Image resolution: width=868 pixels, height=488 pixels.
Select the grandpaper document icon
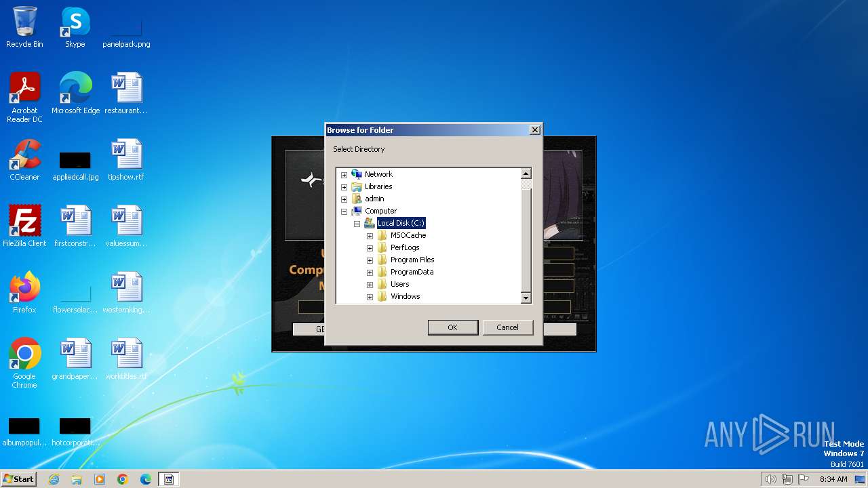(75, 359)
